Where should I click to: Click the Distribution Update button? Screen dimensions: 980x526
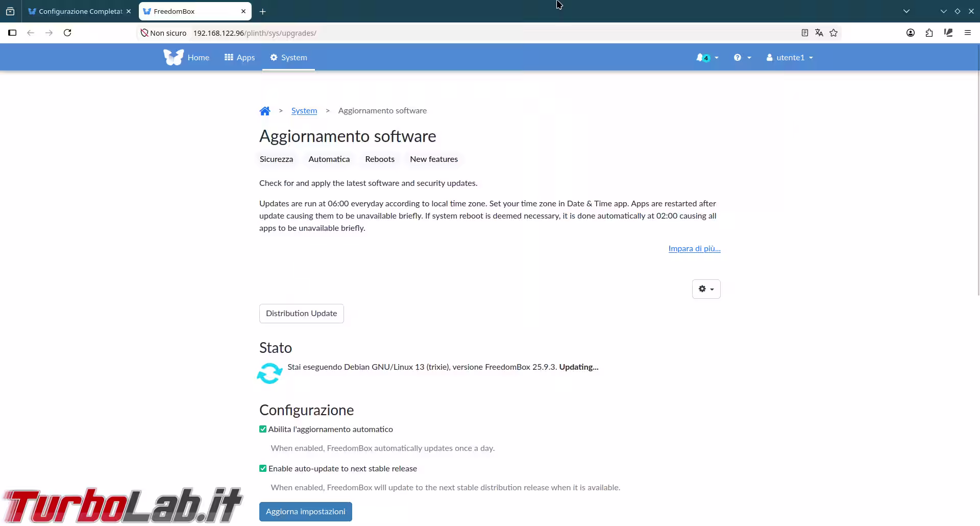click(x=301, y=314)
